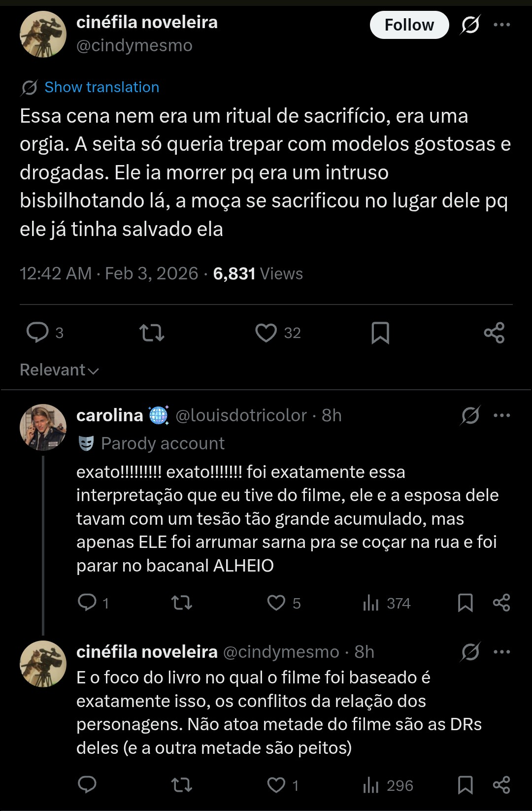Image resolution: width=532 pixels, height=811 pixels.
Task: Like carolina's reply with 5 likes
Action: pyautogui.click(x=276, y=603)
